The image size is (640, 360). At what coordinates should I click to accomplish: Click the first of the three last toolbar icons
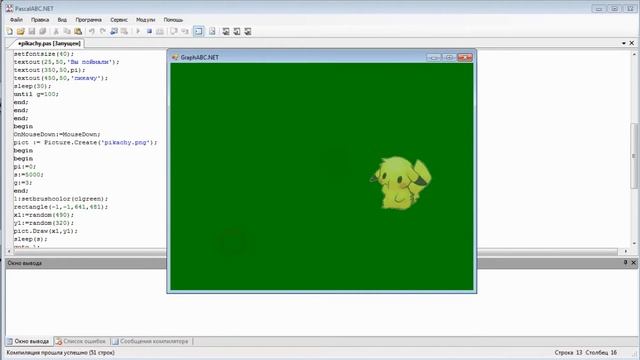pos(226,31)
